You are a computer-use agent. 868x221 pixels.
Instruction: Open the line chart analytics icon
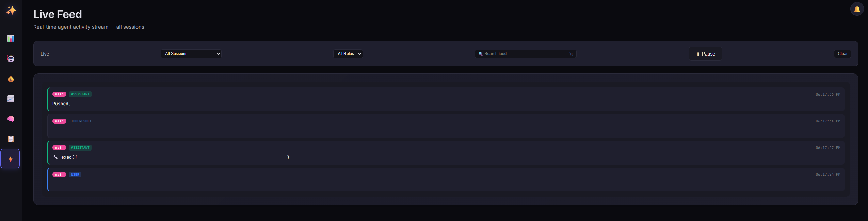[x=11, y=99]
